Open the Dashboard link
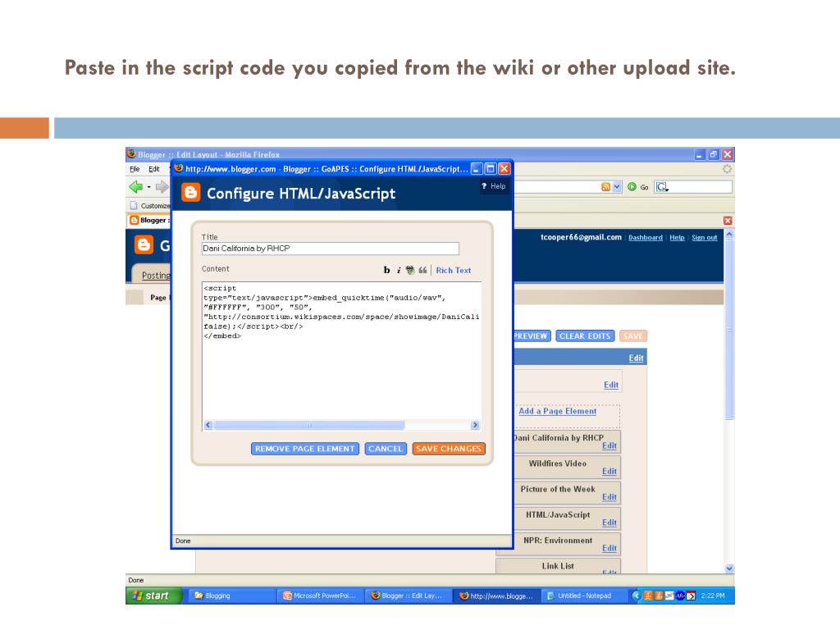840x630 pixels. pyautogui.click(x=646, y=237)
